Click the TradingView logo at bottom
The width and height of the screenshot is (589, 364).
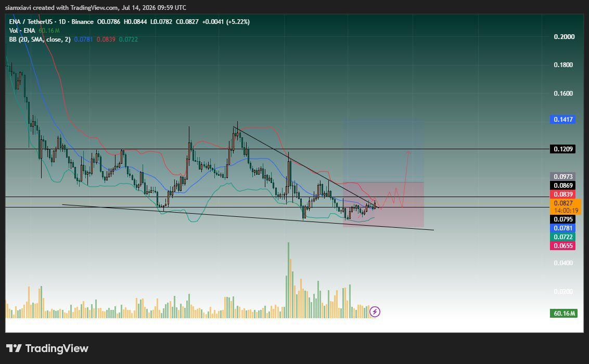47,348
